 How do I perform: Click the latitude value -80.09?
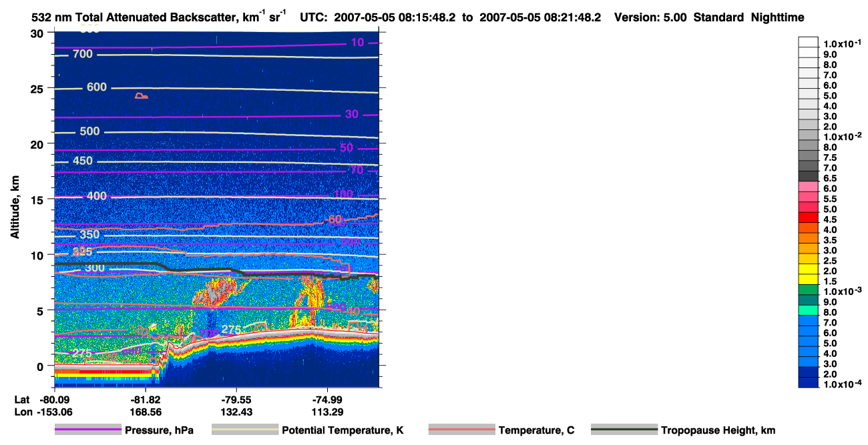point(53,400)
